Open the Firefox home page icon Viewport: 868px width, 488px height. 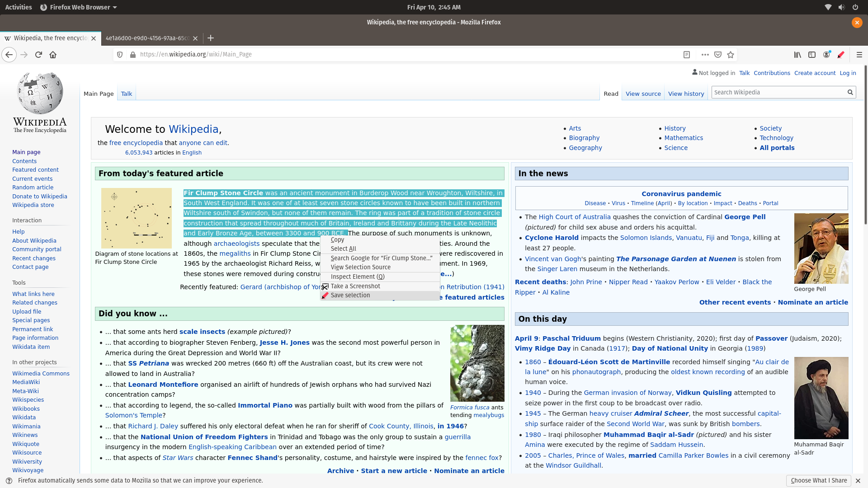click(x=53, y=55)
